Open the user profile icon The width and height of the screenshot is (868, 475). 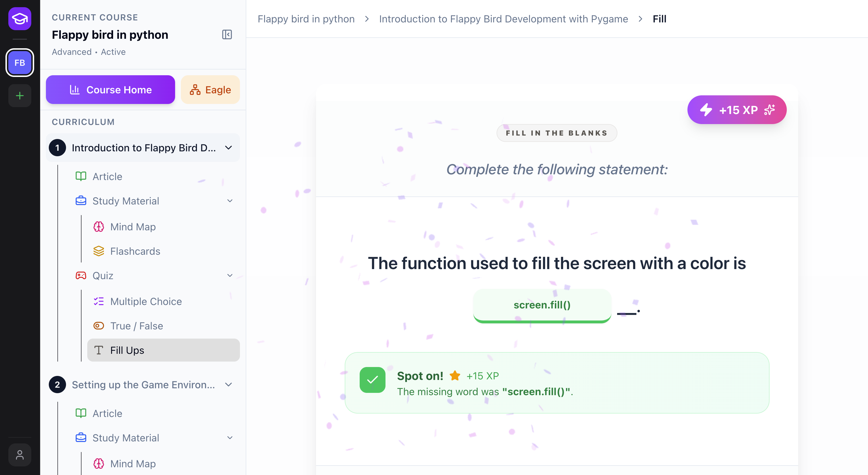[20, 455]
